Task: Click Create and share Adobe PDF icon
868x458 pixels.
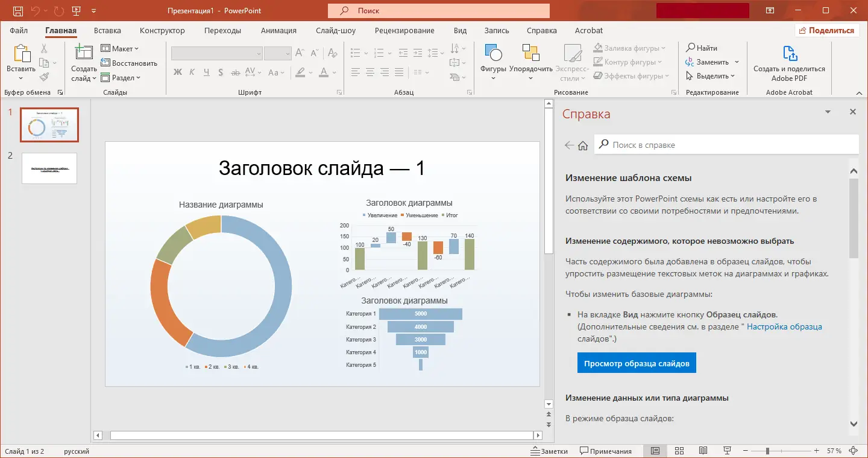Action: tap(789, 54)
